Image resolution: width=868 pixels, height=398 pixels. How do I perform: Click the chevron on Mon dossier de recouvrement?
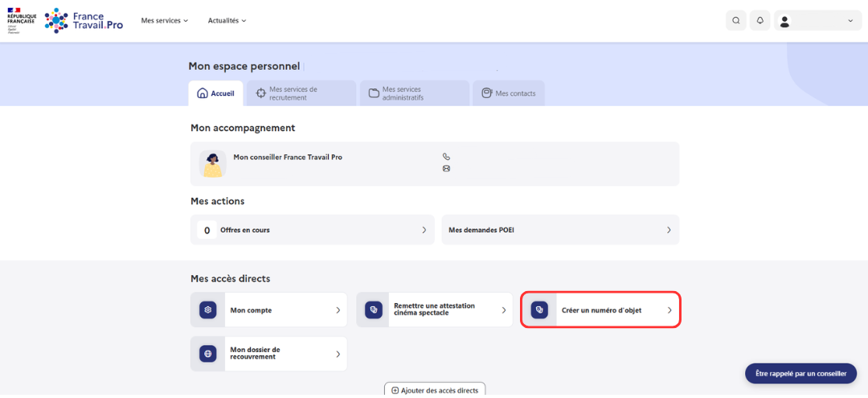pyautogui.click(x=338, y=354)
